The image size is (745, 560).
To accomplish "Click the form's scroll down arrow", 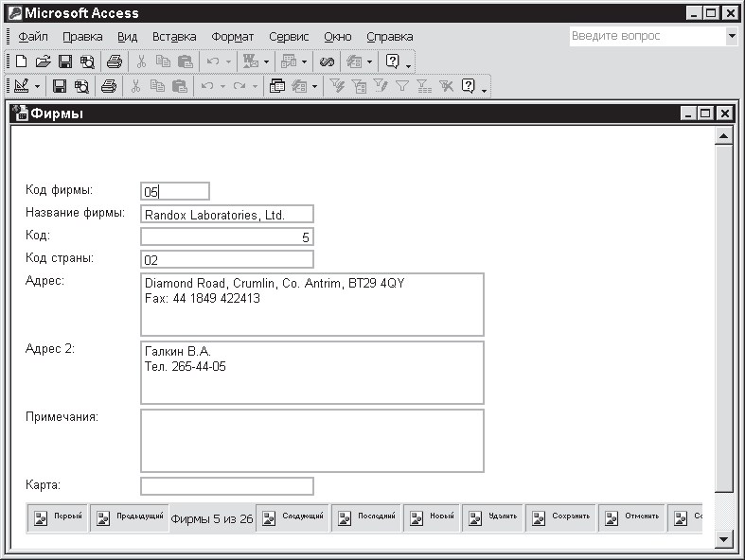I will tap(724, 538).
